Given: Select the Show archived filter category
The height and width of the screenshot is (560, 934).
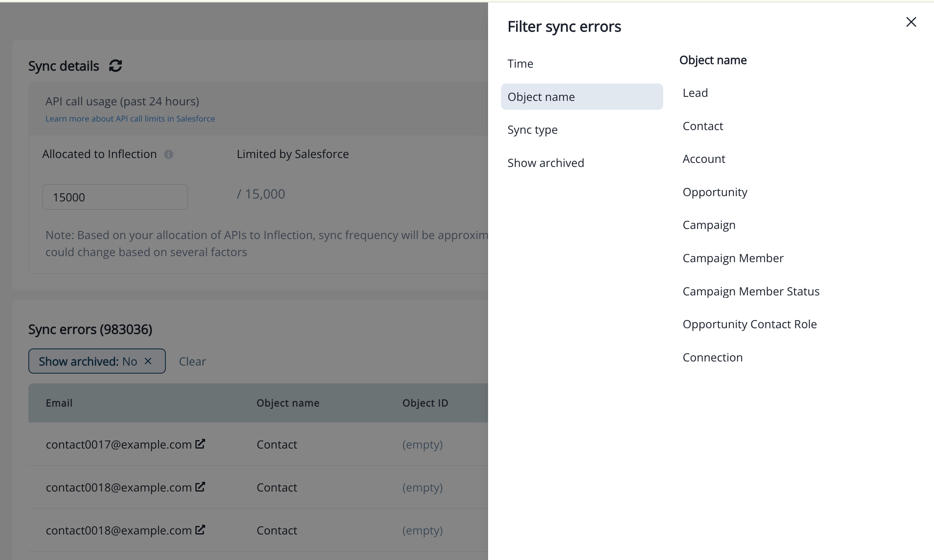Looking at the screenshot, I should [582, 163].
